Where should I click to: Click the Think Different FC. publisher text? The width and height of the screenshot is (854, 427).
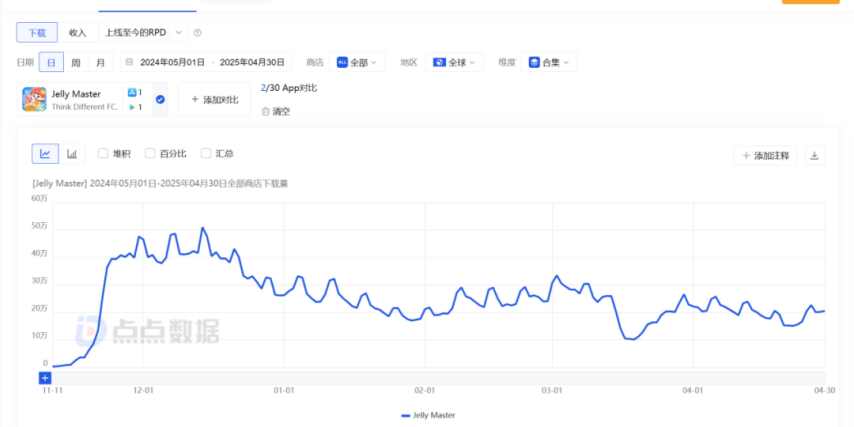coord(84,107)
